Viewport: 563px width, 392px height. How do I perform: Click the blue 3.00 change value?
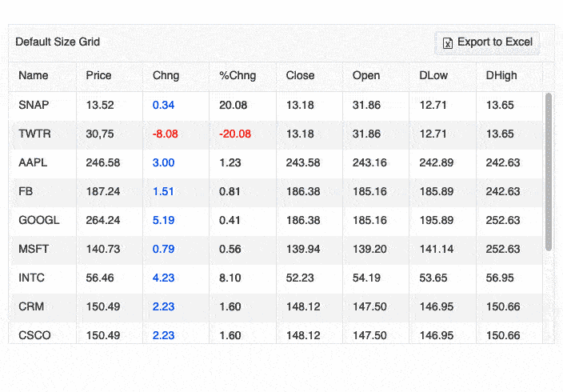point(163,162)
